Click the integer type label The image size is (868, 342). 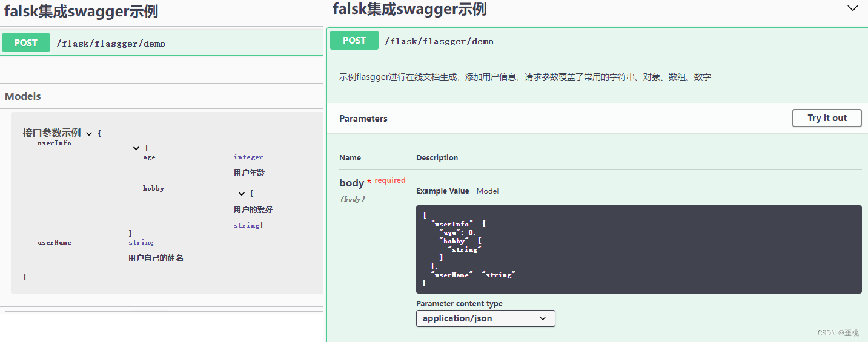(248, 157)
